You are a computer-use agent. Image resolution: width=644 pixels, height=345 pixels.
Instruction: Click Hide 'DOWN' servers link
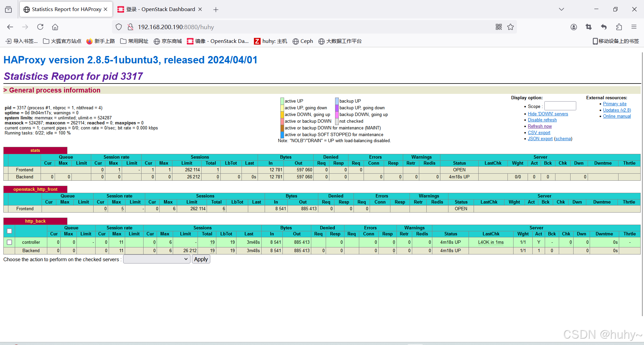click(x=548, y=114)
